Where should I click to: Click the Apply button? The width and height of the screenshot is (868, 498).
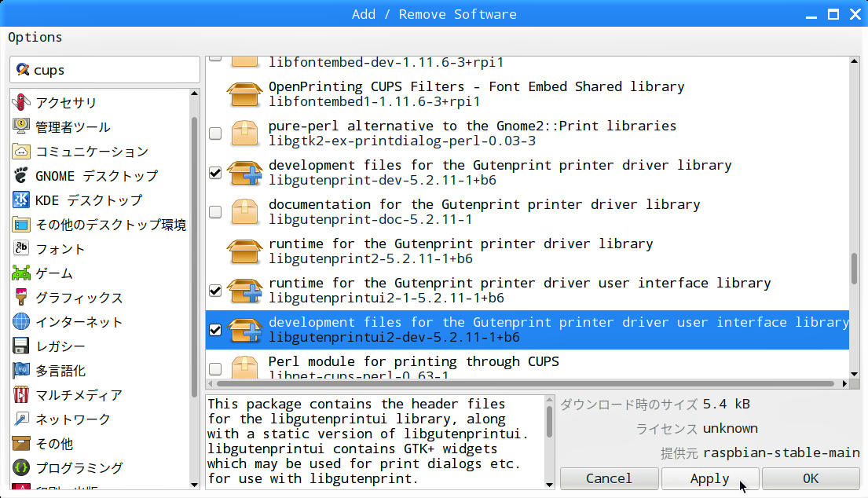(x=709, y=478)
